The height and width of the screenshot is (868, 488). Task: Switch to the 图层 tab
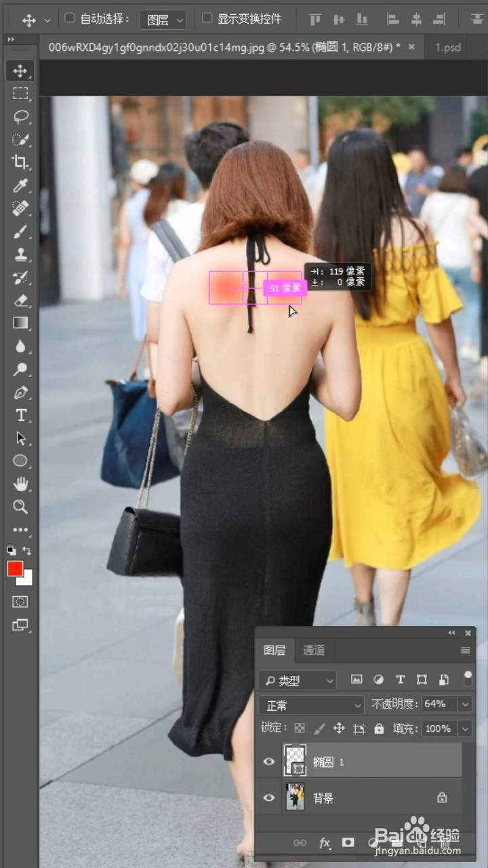274,650
